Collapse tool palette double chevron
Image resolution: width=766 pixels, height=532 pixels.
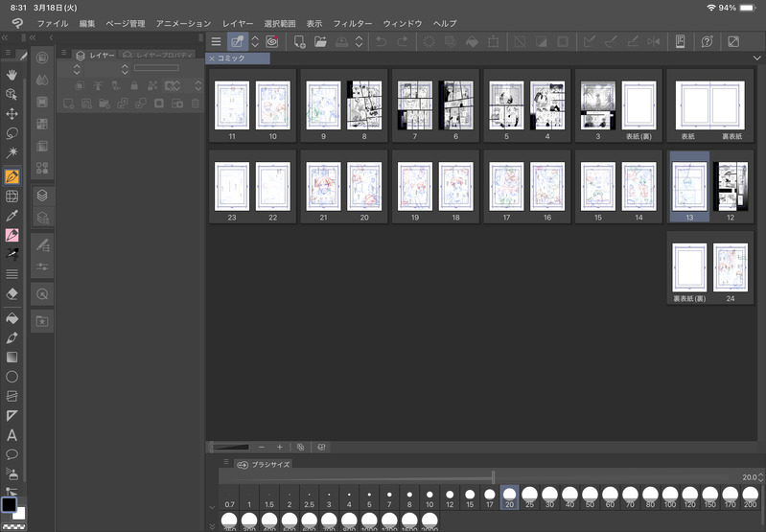coord(5,37)
